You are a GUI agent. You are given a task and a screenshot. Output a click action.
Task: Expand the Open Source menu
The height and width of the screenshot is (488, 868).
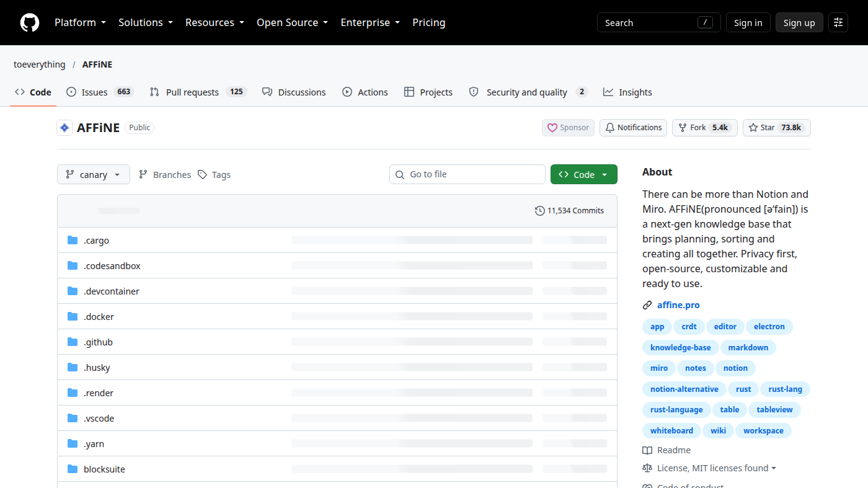tap(292, 22)
